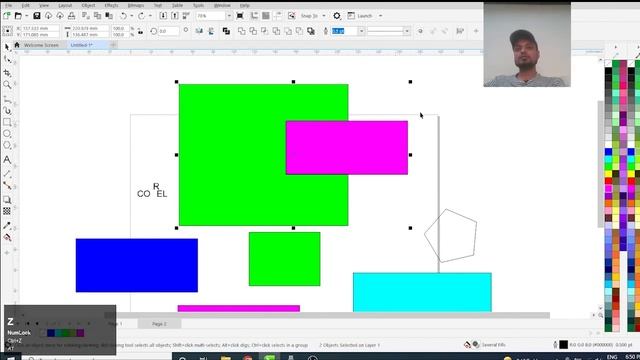The width and height of the screenshot is (640, 360).
Task: Open the Layout menu
Action: (x=65, y=5)
